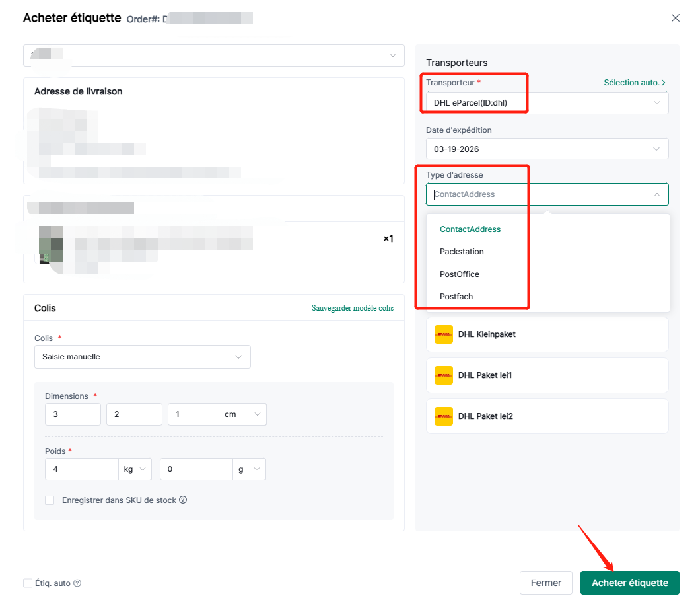The height and width of the screenshot is (600, 700).
Task: Click the DHL Kleinpaket logo icon
Action: click(x=443, y=334)
